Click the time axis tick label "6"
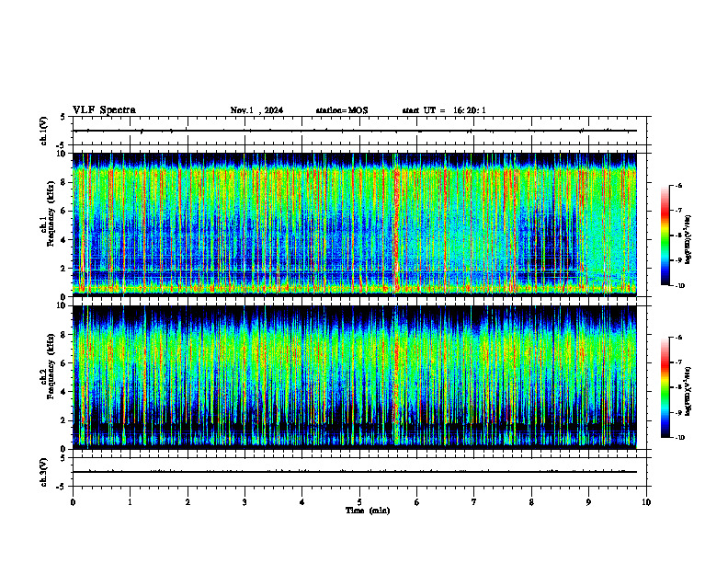 pos(417,502)
